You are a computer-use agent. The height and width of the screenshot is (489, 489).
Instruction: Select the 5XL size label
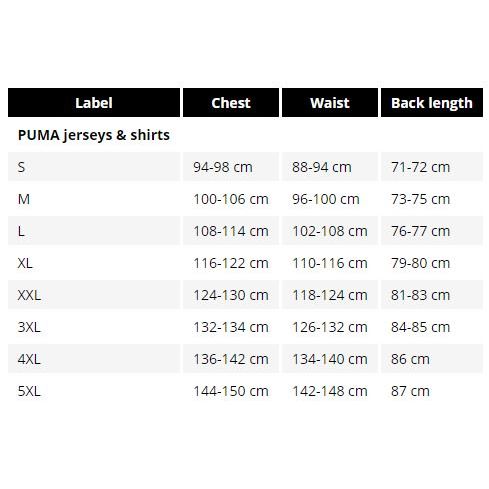[29, 391]
